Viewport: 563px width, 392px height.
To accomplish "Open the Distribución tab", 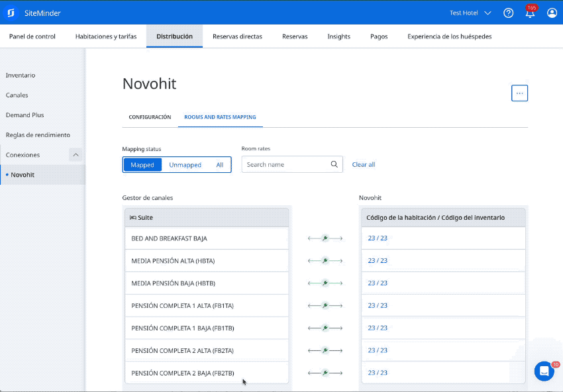I will click(174, 36).
